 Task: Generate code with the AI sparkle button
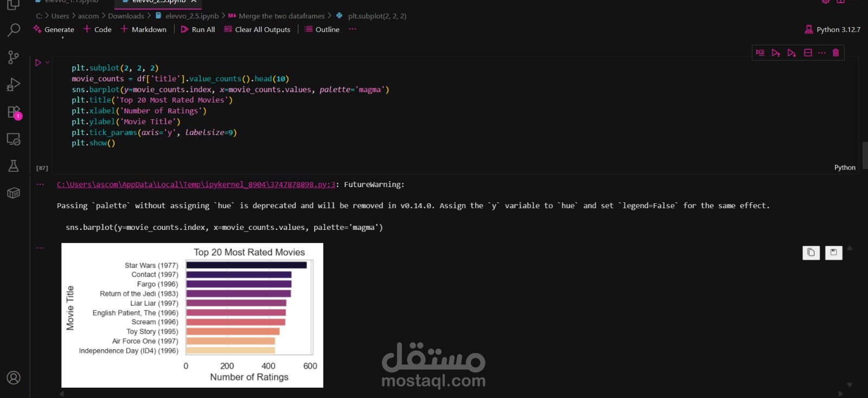click(x=54, y=29)
